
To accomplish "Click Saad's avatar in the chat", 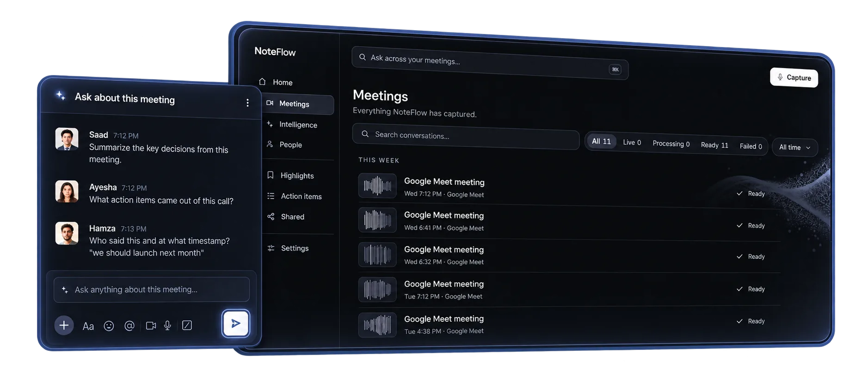I will coord(67,139).
